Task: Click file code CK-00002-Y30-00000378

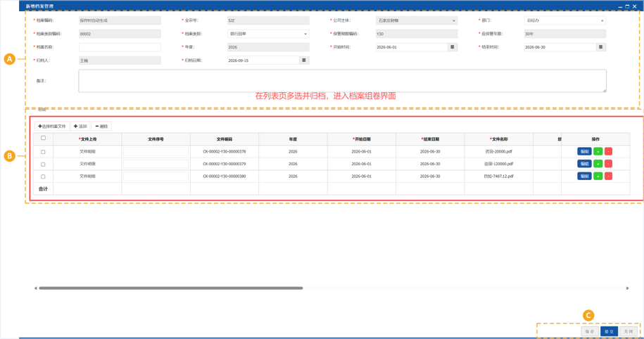Action: pyautogui.click(x=225, y=151)
